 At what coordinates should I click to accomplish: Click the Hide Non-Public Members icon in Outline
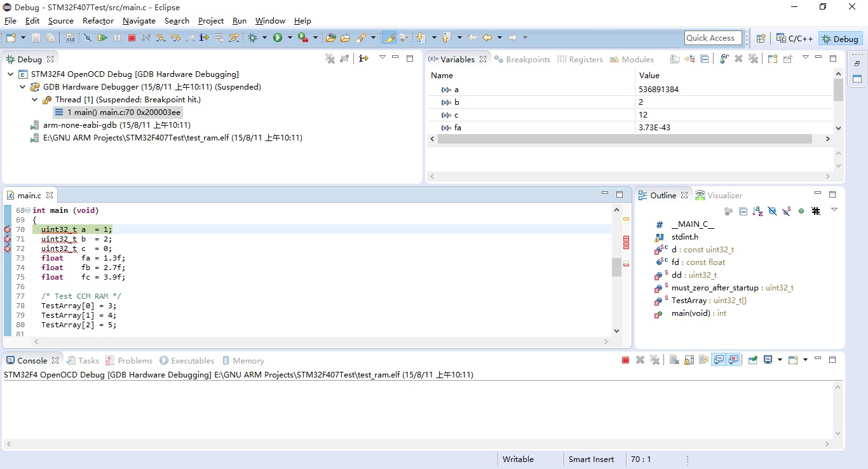(801, 211)
